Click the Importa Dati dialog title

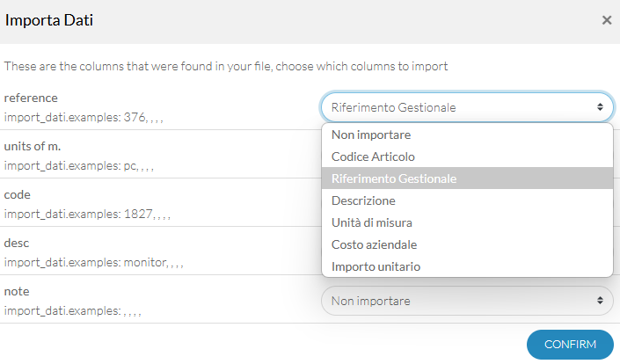click(49, 20)
